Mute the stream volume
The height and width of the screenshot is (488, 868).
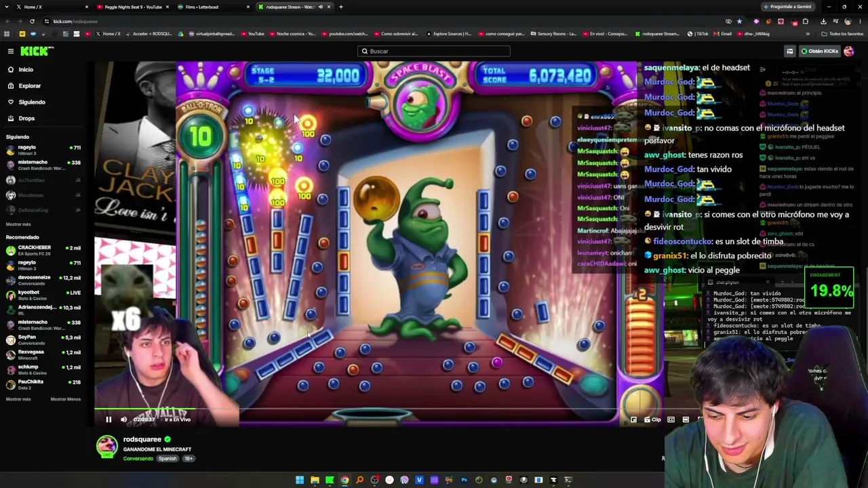pos(123,420)
